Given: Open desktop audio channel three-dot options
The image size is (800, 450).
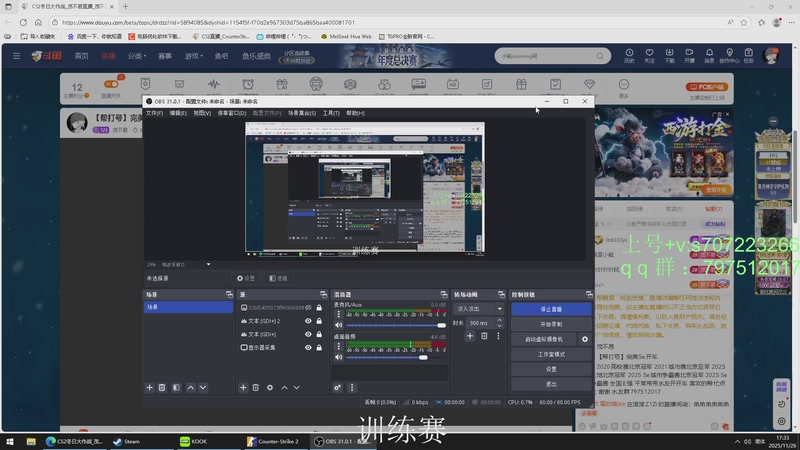Looking at the screenshot, I should [338, 346].
